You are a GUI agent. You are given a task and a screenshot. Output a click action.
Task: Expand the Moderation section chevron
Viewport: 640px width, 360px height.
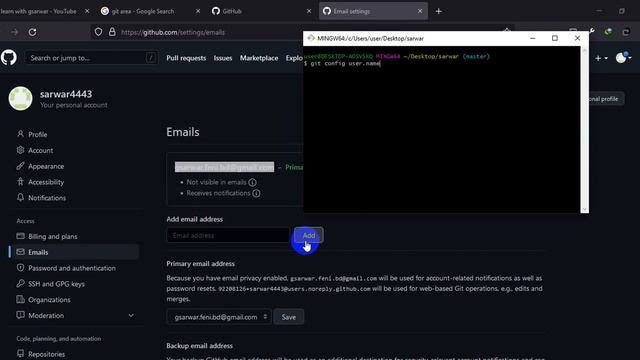click(x=131, y=316)
